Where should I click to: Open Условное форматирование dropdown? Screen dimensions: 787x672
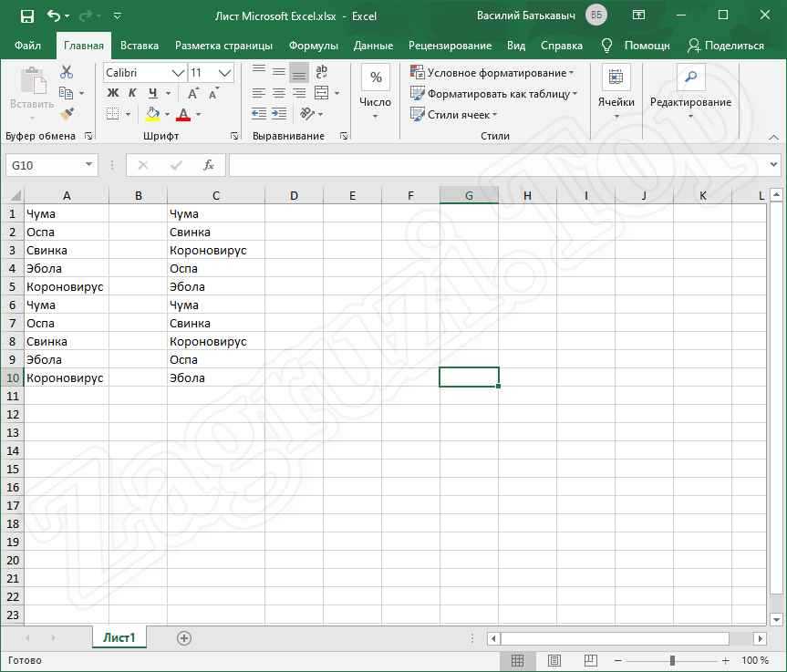click(x=492, y=72)
